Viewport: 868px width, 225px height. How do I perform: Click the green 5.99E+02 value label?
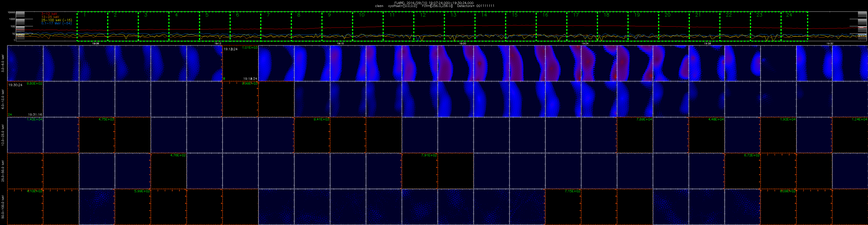[x=142, y=191]
